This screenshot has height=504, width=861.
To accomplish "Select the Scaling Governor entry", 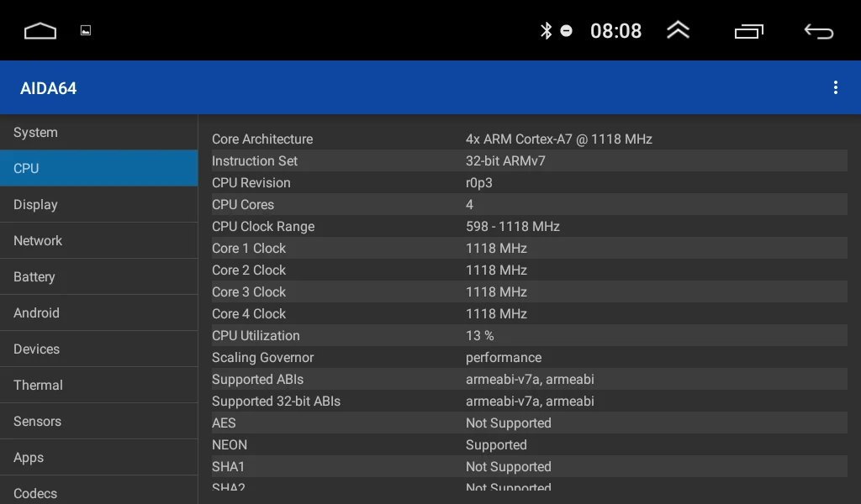I will point(528,358).
